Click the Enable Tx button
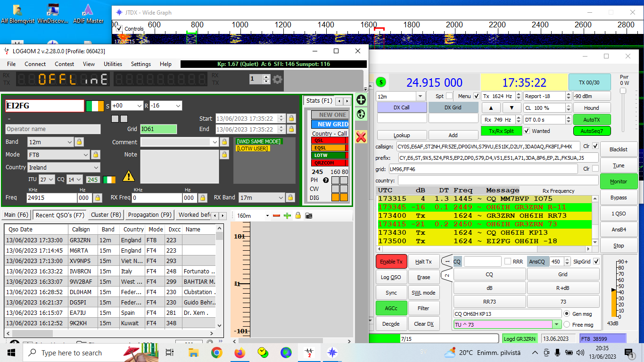Screen dimensions: 644x362 point(391,262)
